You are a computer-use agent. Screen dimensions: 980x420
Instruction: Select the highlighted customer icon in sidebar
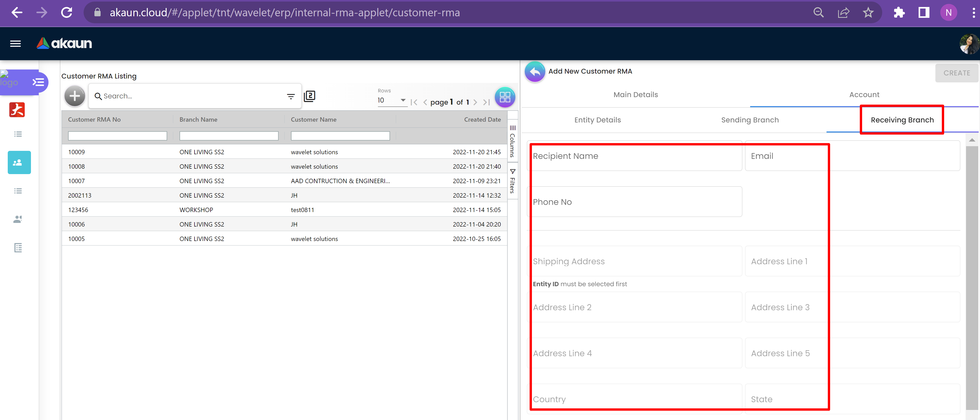[19, 162]
